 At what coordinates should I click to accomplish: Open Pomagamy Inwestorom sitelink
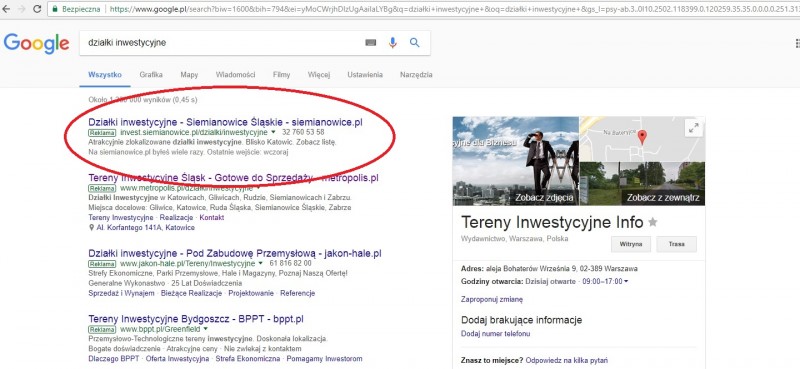coord(324,359)
